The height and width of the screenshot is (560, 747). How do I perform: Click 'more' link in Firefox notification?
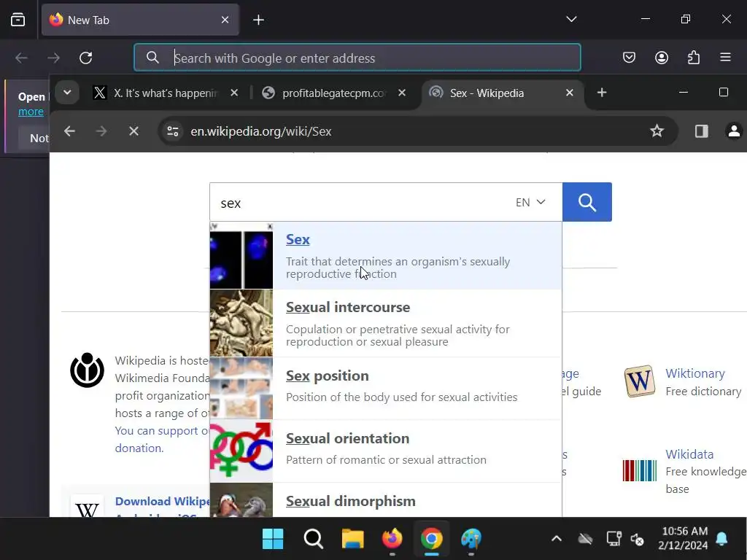pyautogui.click(x=31, y=112)
